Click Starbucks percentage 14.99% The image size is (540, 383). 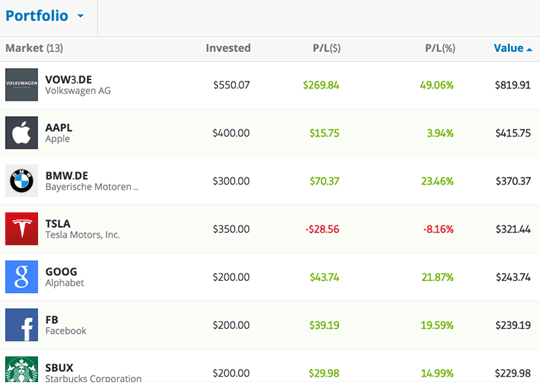coord(437,373)
